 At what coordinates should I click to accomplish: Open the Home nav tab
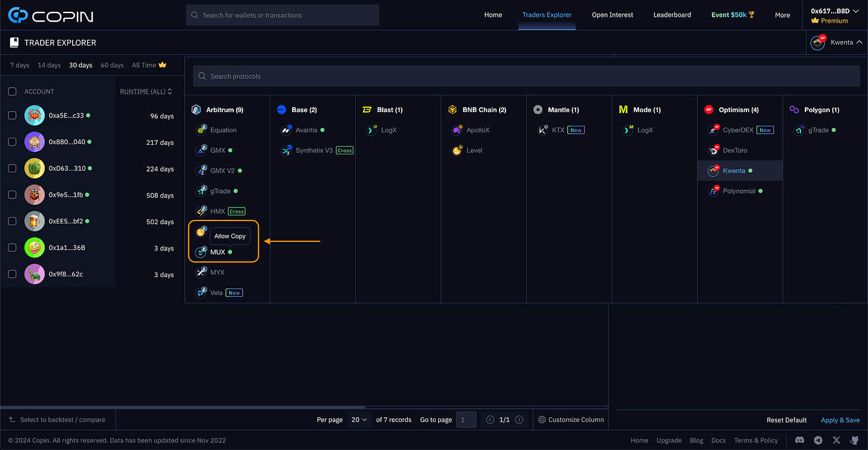(493, 15)
